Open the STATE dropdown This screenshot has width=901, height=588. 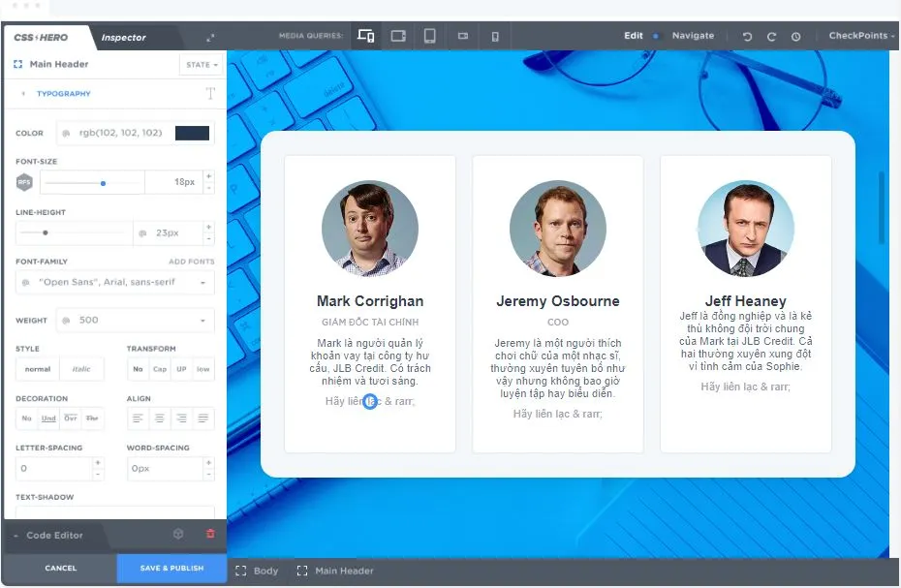201,64
